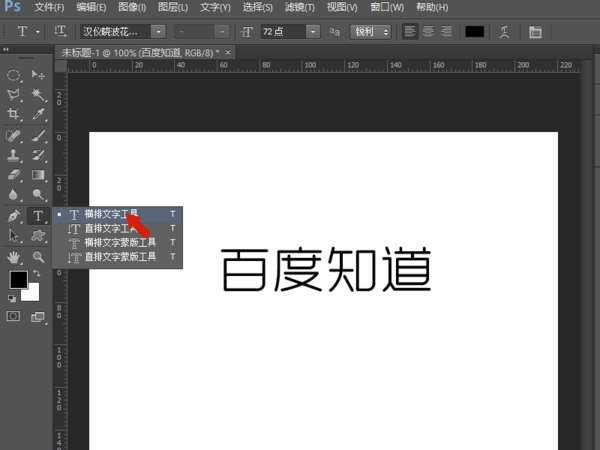
Task: Toggle text orientation in options bar
Action: [60, 31]
